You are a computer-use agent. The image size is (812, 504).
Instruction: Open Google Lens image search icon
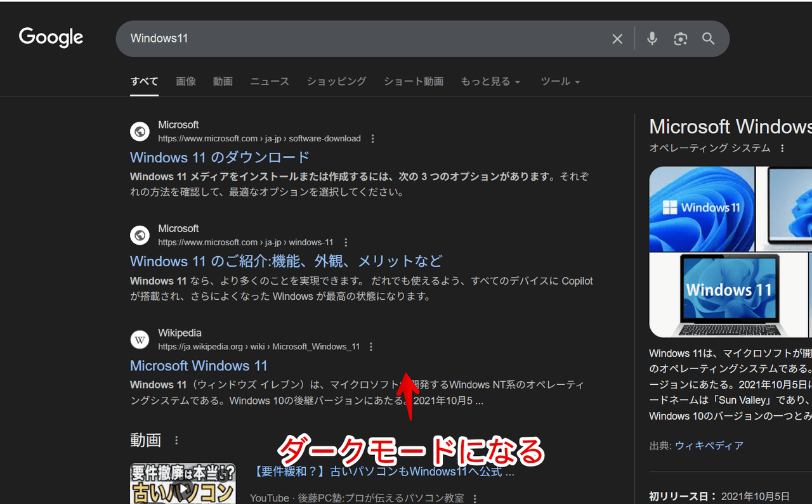tap(681, 39)
